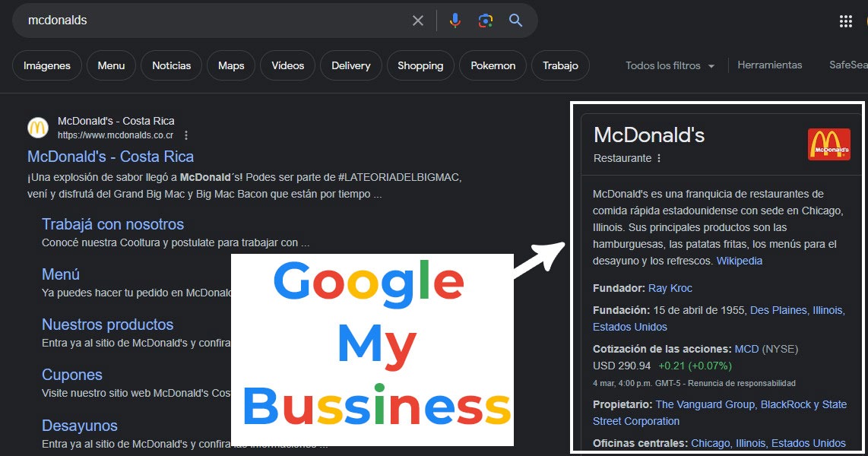Open the Menú sitelink

pos(61,274)
